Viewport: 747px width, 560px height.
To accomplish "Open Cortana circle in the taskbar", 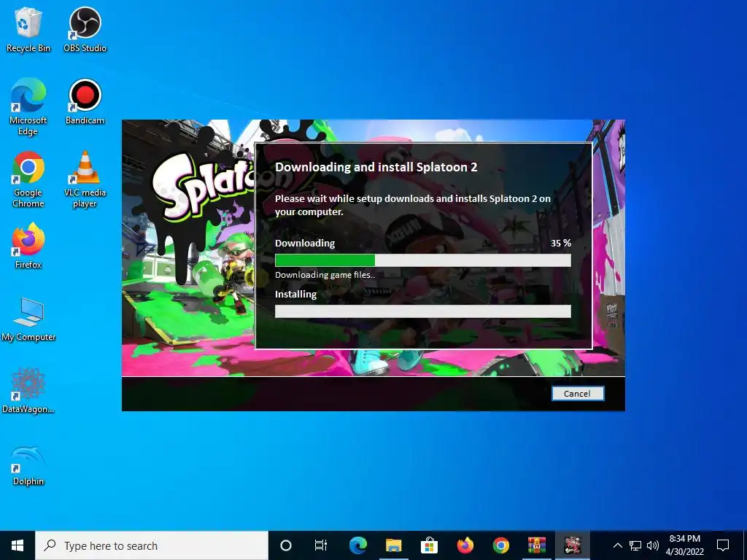I will [x=286, y=545].
